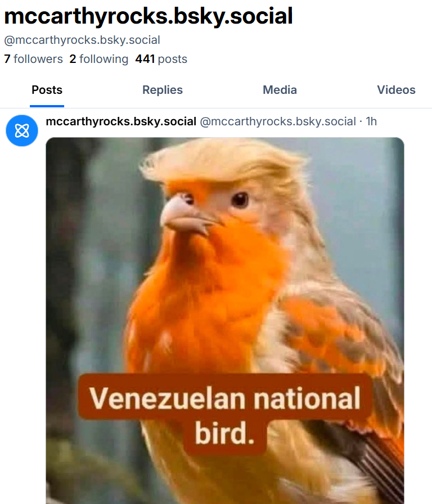Click the blue underline beneath Posts
This screenshot has height=504, width=432.
47,106
